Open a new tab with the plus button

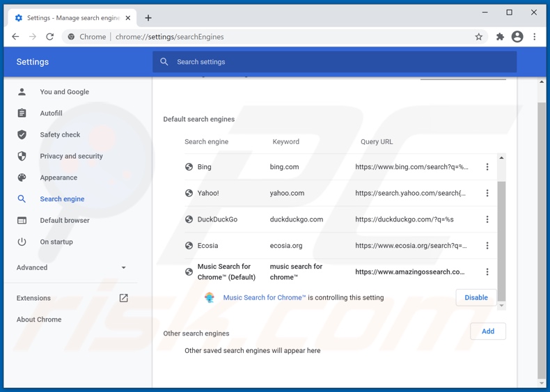pos(148,18)
